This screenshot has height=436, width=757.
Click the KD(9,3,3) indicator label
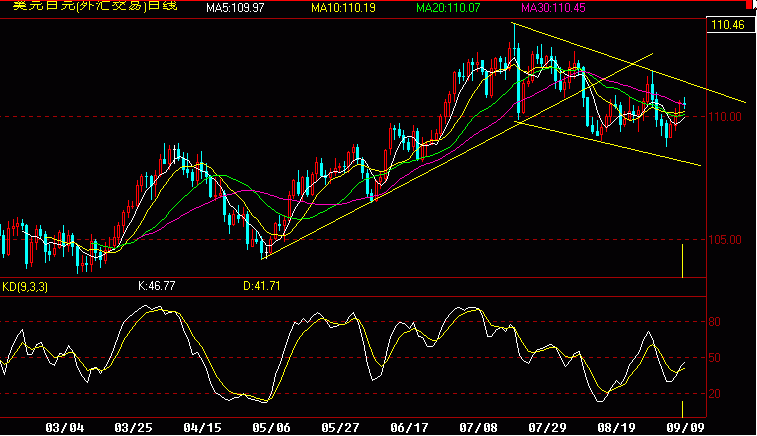coord(25,287)
